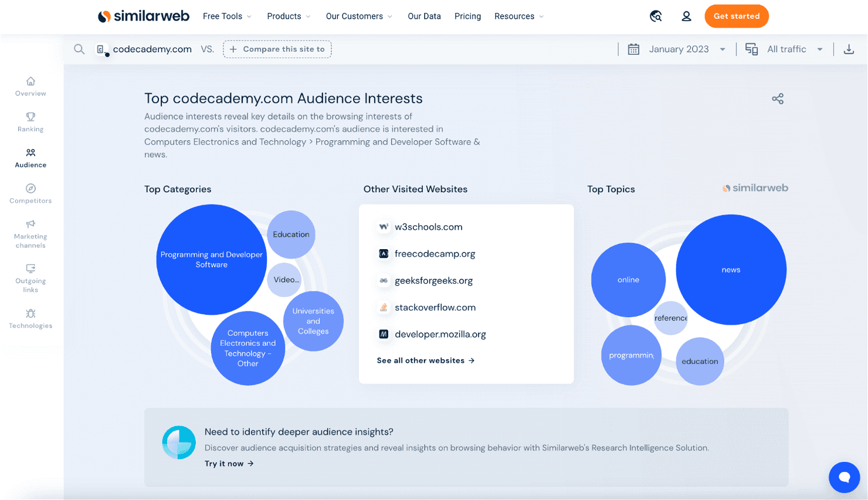Click the calendar icon beside January 2023

633,49
